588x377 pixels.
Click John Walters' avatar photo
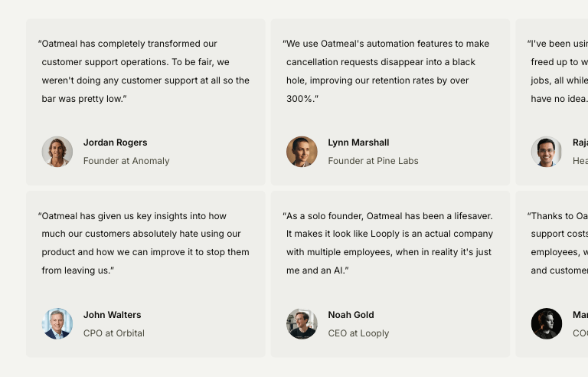coord(57,323)
